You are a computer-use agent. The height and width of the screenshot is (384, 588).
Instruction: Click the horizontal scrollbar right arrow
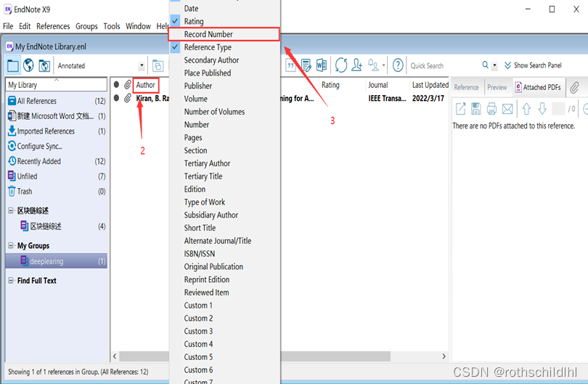tap(444, 356)
